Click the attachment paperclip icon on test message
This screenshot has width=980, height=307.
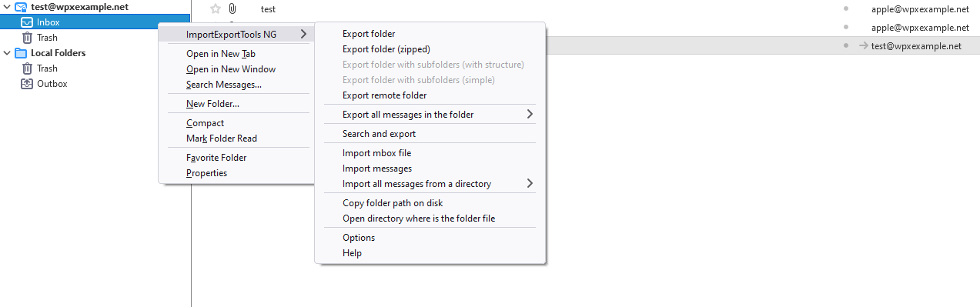pyautogui.click(x=231, y=9)
